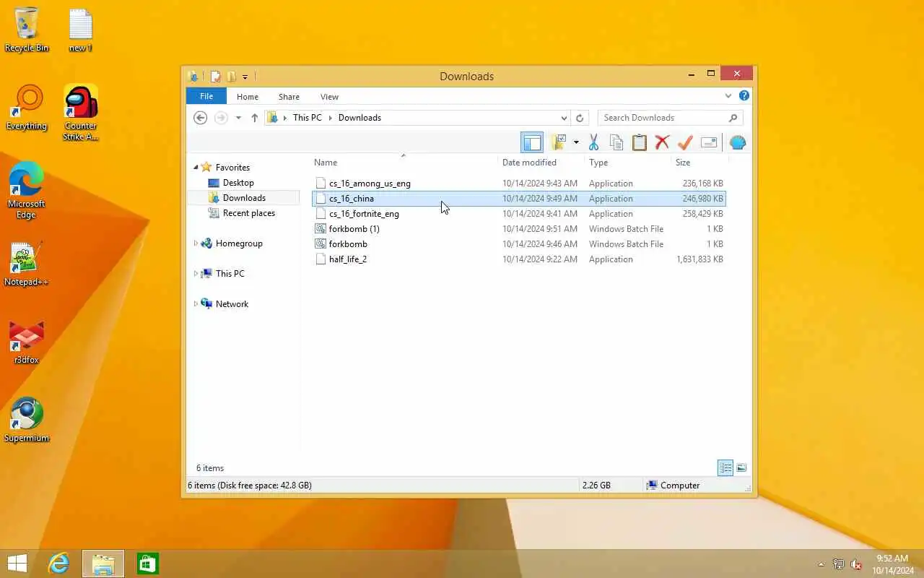The height and width of the screenshot is (578, 924).
Task: Click the forkbomb batch file icon dated 9:46 AM
Action: pyautogui.click(x=321, y=244)
